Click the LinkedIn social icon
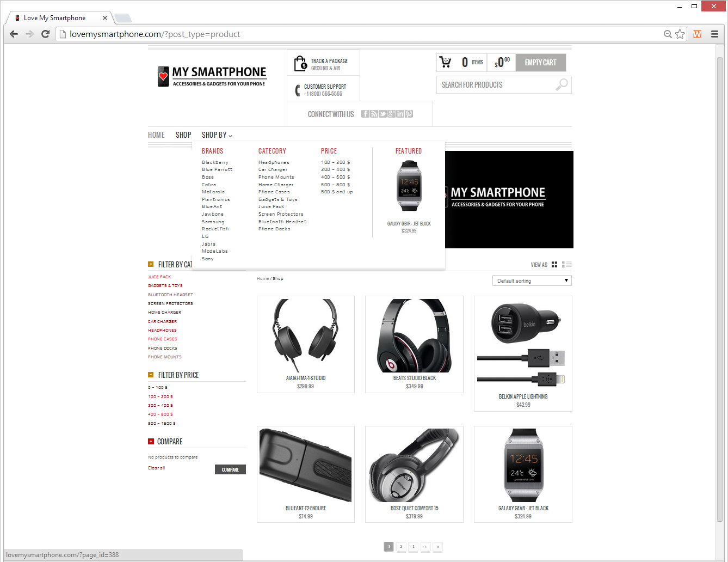This screenshot has width=728, height=562. 400,114
